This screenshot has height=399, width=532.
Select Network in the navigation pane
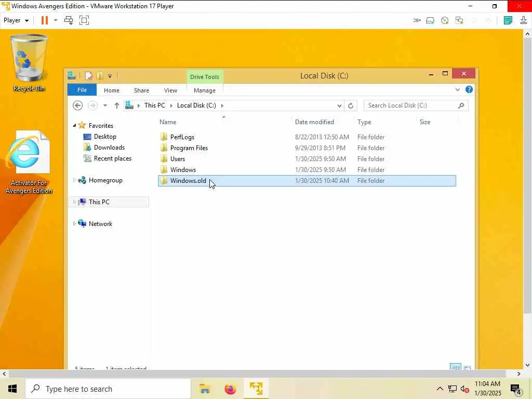tap(100, 223)
